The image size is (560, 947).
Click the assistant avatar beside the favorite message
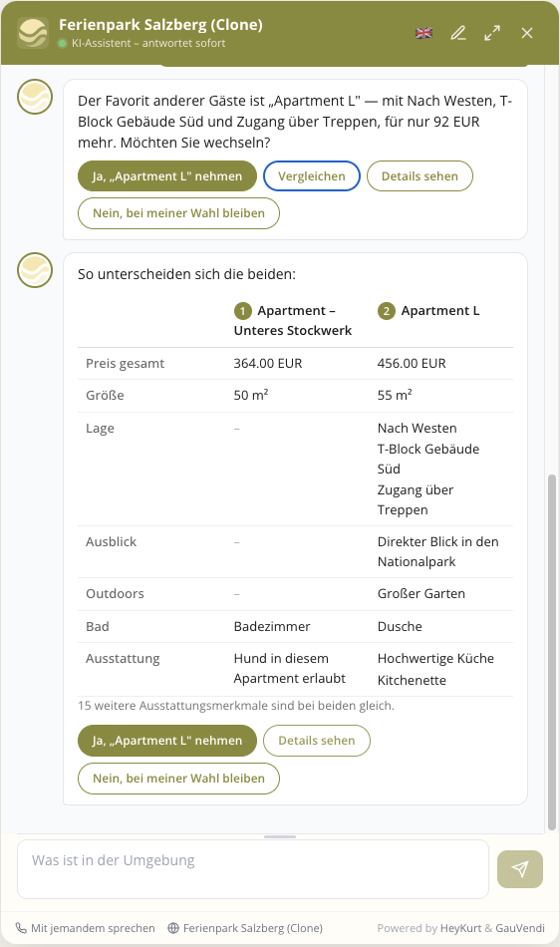pos(35,97)
